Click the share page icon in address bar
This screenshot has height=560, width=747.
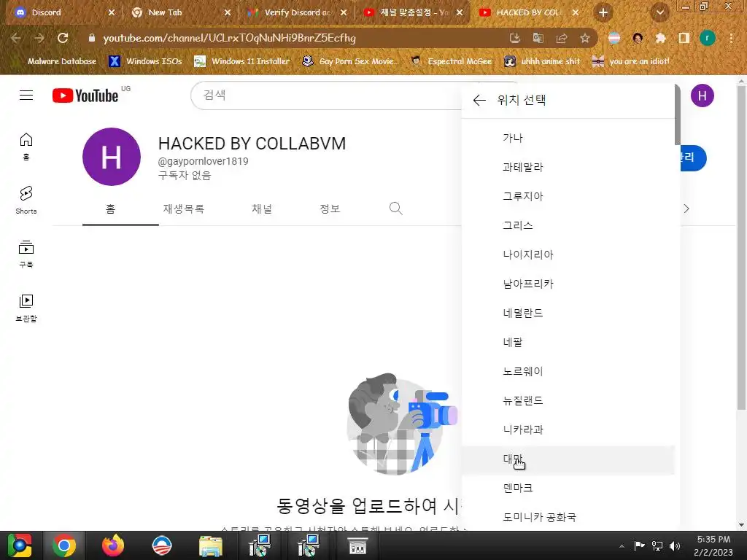pos(562,38)
